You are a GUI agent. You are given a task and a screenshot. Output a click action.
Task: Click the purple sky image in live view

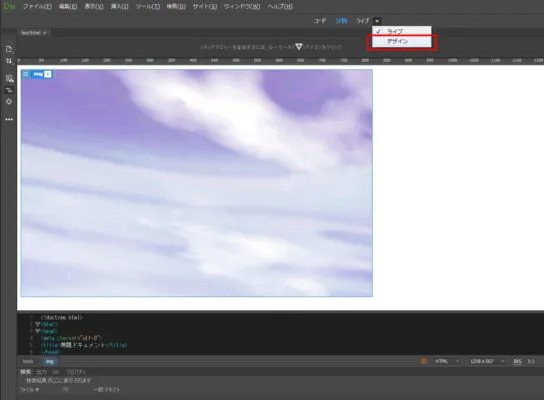coord(197,183)
